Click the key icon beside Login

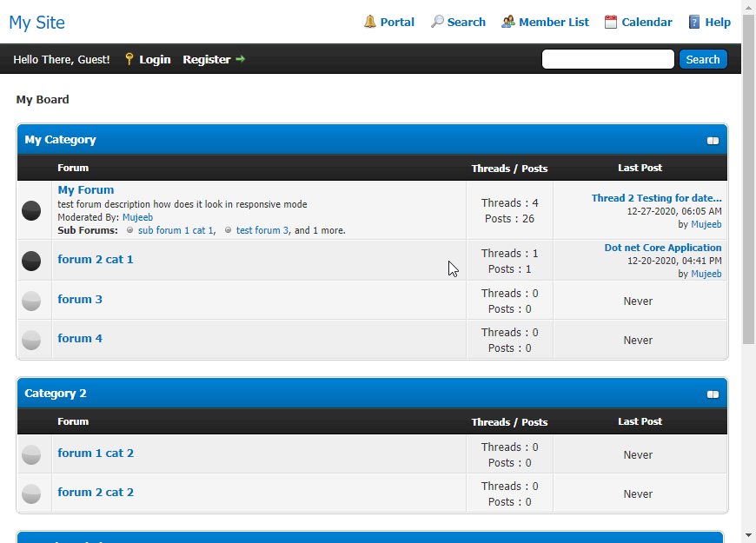click(x=129, y=59)
